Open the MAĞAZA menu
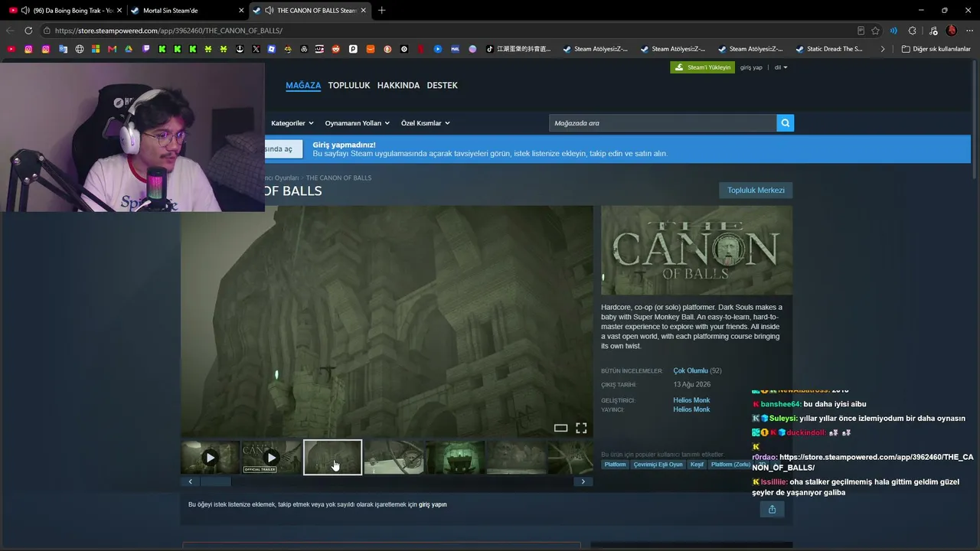This screenshot has width=980, height=551. point(303,86)
